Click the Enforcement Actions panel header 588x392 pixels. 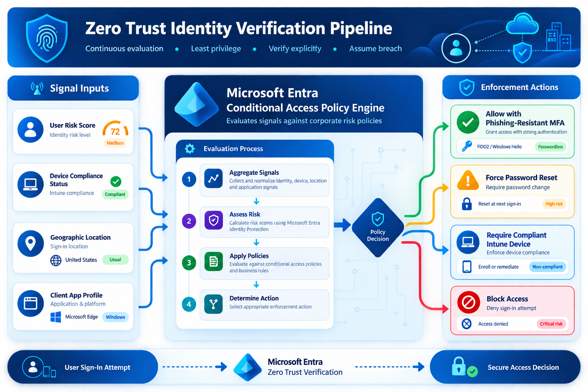click(511, 87)
